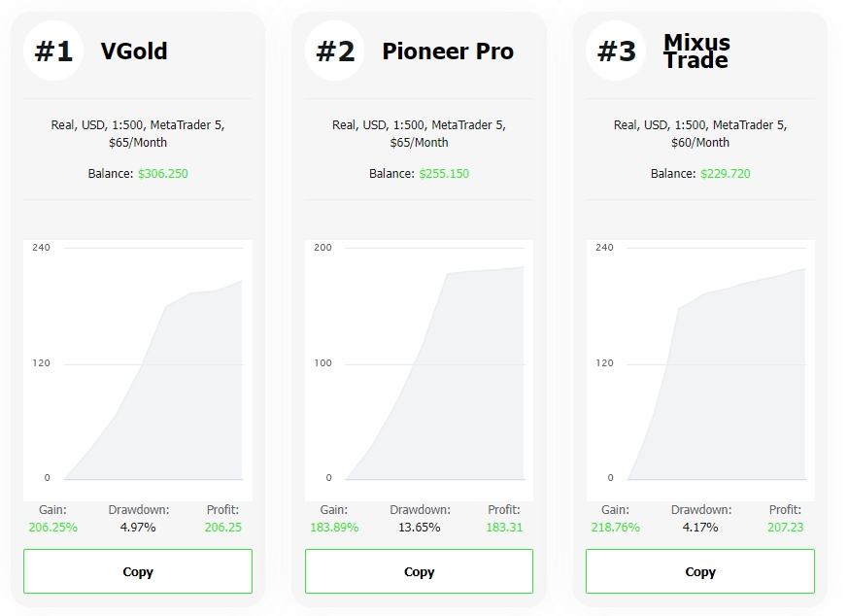
Task: Click the 206.25% gain figure for VGold
Action: coord(54,526)
